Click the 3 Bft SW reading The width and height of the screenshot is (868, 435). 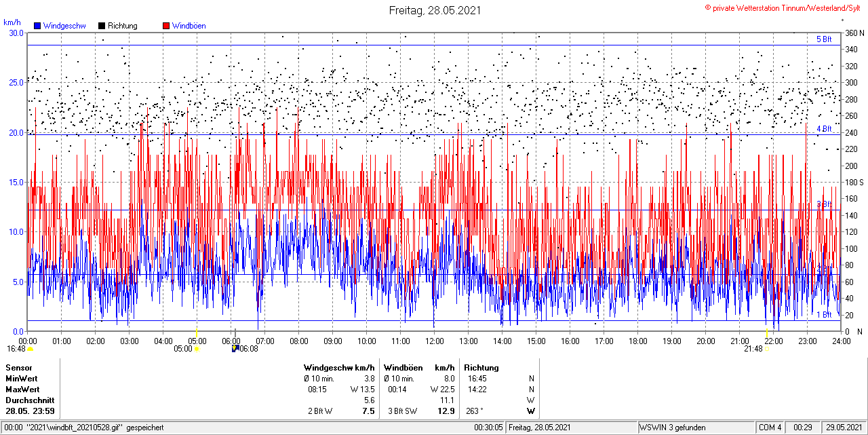tap(403, 411)
